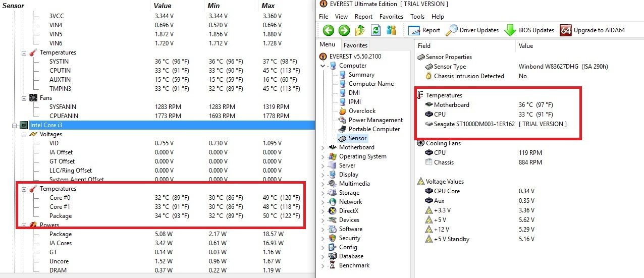Expand the Motherboard tree node chevron
644x278 pixels.
click(x=323, y=147)
